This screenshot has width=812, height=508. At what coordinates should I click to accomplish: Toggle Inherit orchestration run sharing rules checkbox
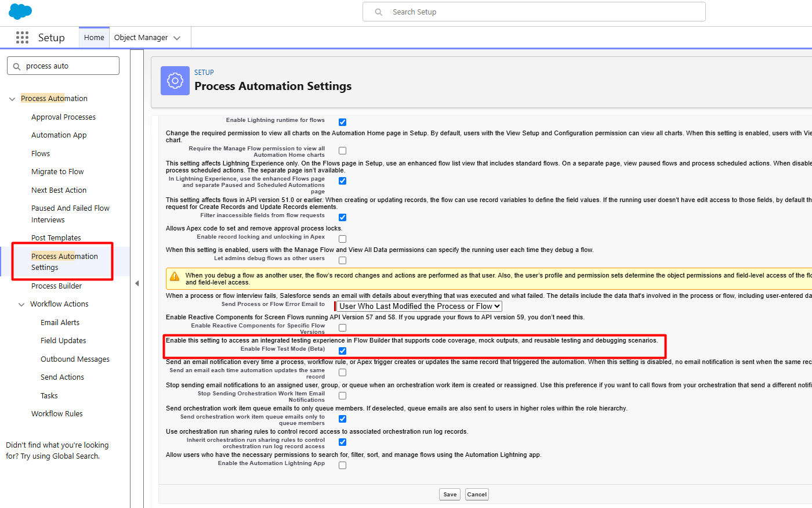point(342,442)
